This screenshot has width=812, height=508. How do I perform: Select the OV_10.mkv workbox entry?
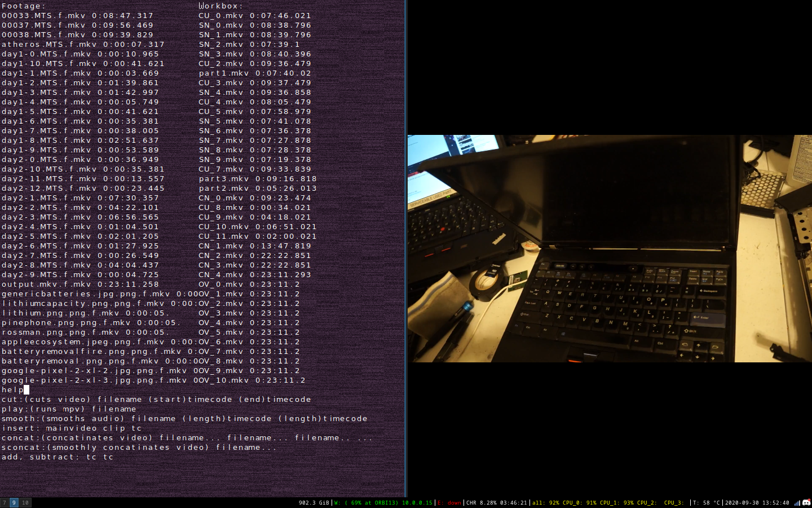coord(252,380)
